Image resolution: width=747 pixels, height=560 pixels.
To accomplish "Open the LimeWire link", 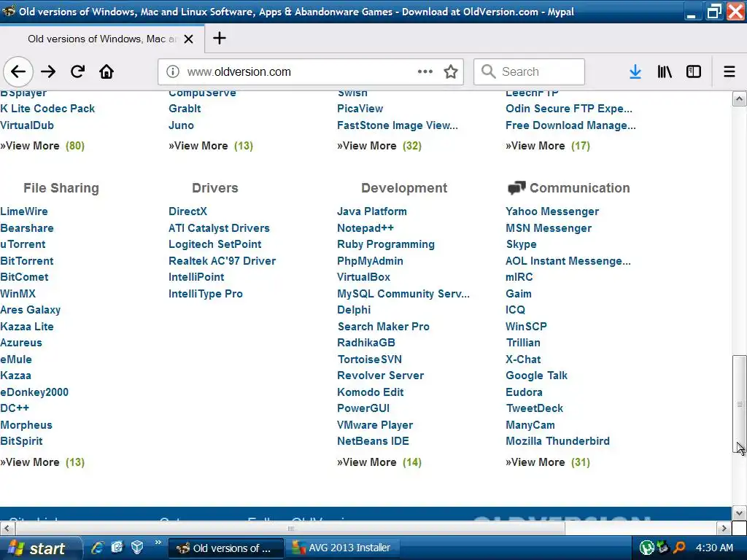I will click(x=24, y=211).
